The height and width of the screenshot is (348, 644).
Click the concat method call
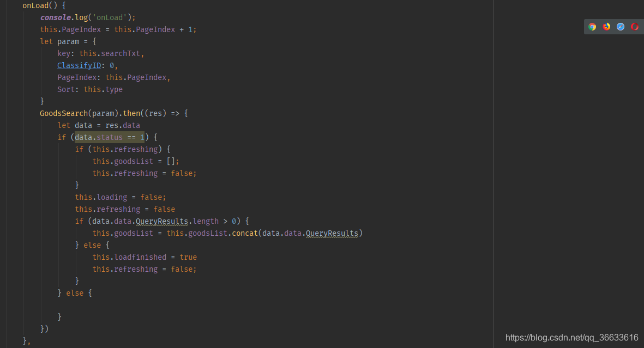(x=245, y=234)
